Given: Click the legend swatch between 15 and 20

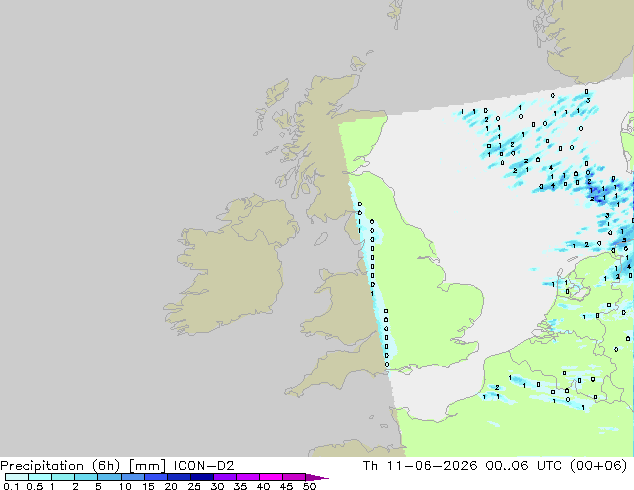Looking at the screenshot, I should [x=156, y=477].
